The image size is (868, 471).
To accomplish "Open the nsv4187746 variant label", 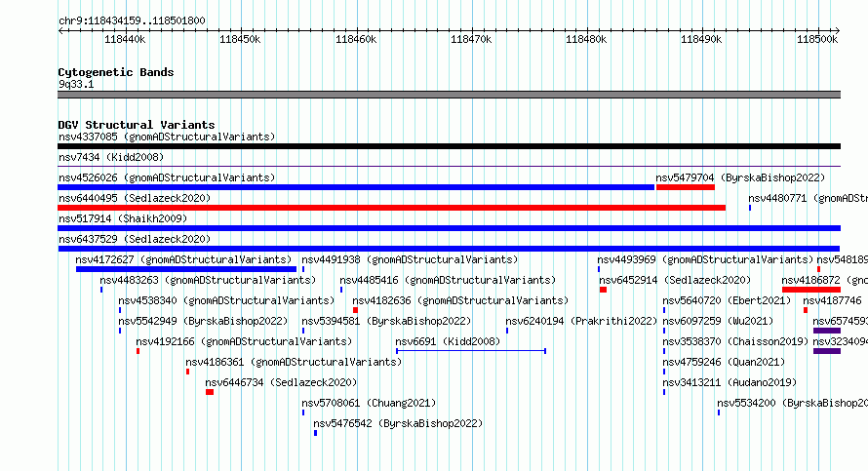I will click(x=833, y=300).
